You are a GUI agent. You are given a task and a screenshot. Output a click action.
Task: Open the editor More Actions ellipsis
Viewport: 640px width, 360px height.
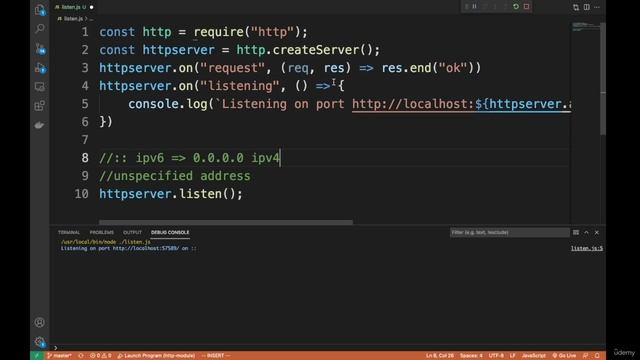pyautogui.click(x=597, y=7)
